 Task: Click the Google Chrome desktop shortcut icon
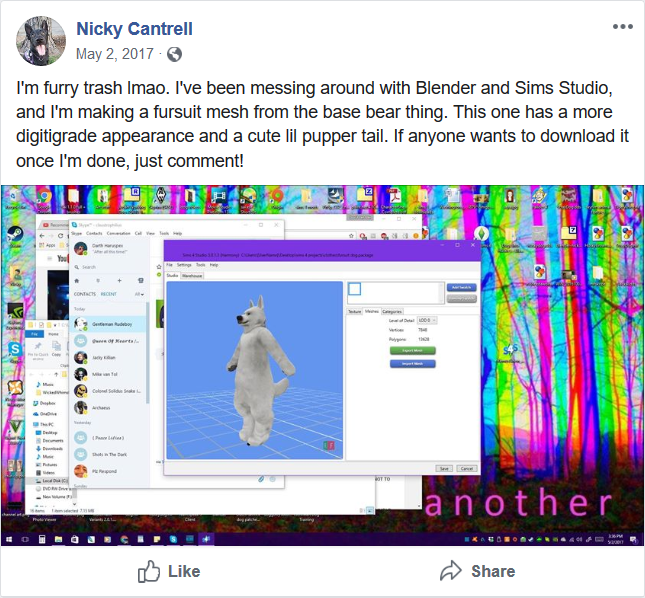click(x=44, y=197)
